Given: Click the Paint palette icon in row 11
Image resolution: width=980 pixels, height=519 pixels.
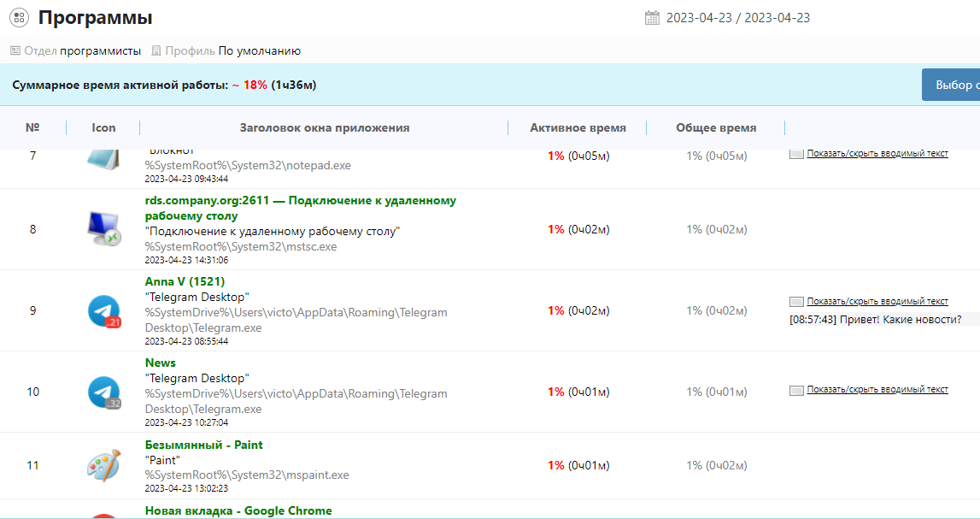Looking at the screenshot, I should pyautogui.click(x=104, y=465).
